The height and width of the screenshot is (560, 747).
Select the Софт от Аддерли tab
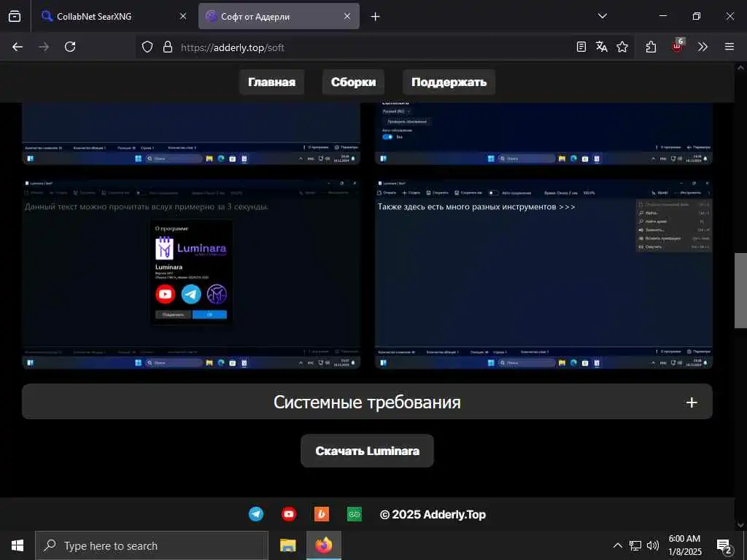click(x=279, y=16)
